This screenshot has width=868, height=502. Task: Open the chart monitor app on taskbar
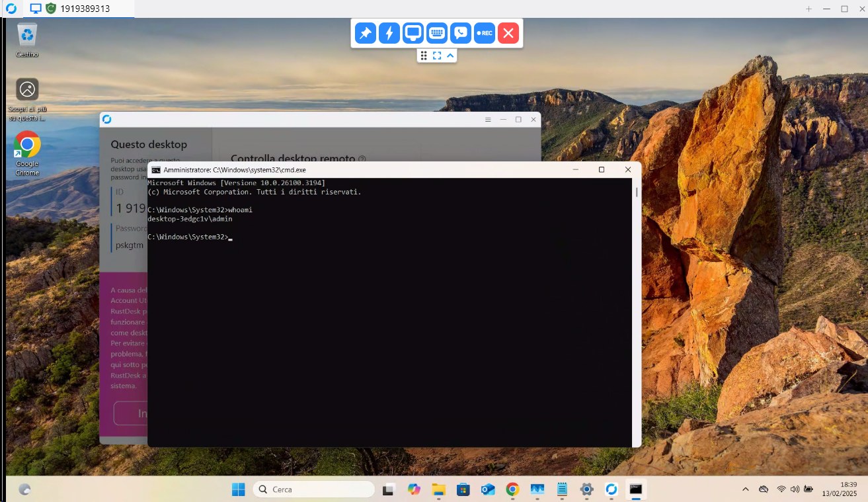click(537, 489)
